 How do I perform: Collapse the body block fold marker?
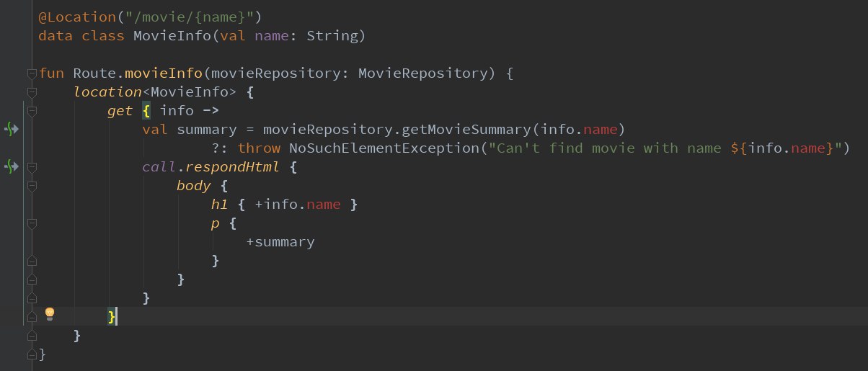[31, 186]
